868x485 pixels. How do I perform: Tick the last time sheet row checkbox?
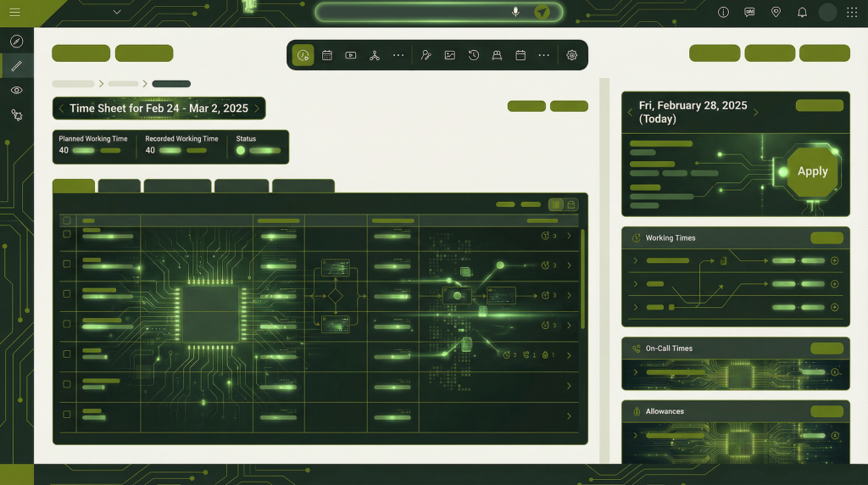[x=66, y=414]
